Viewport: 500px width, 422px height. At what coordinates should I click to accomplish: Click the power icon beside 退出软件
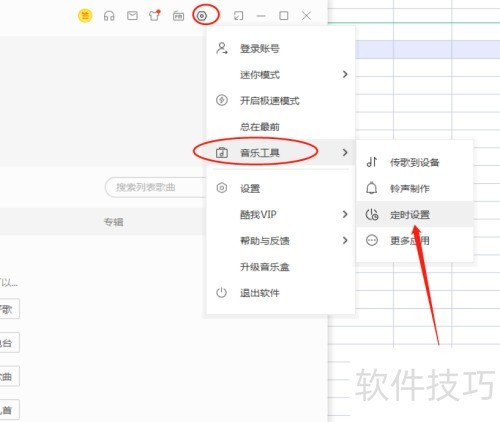[222, 293]
